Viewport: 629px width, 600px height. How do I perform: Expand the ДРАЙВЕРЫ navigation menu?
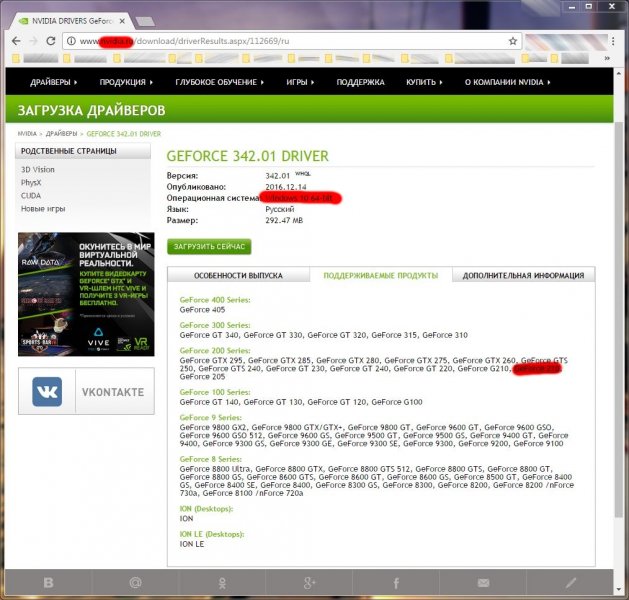click(53, 82)
